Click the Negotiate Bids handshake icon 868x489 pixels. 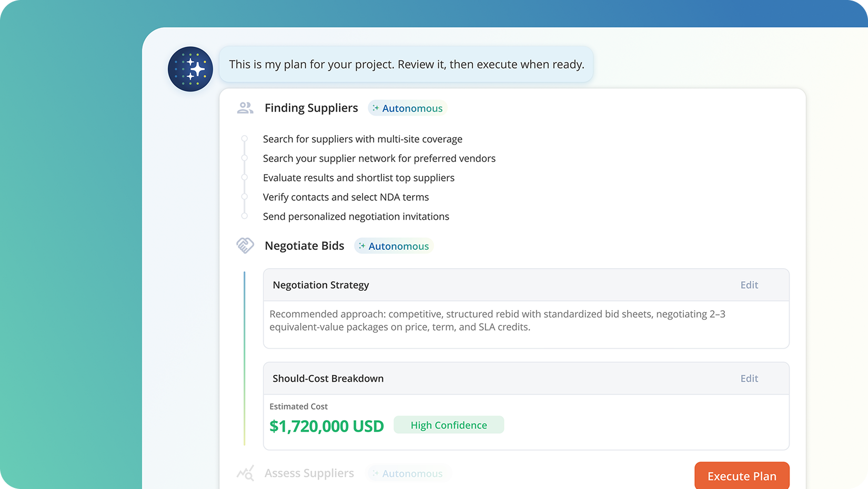245,246
